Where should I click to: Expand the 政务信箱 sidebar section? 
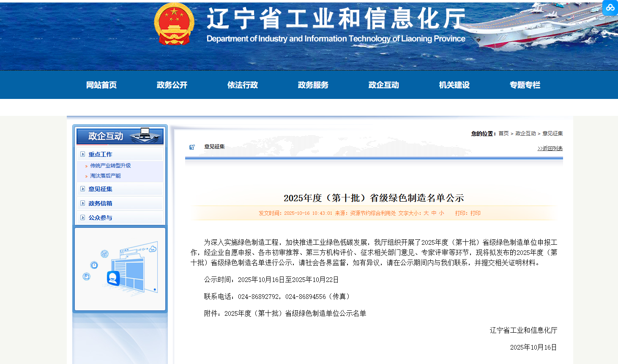100,203
